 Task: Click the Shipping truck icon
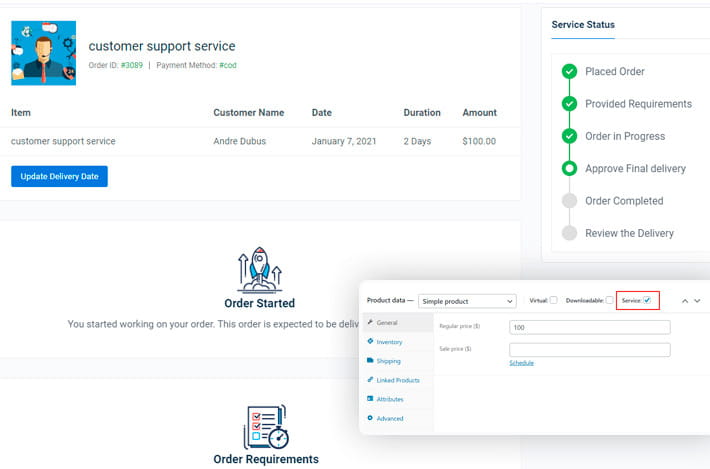click(x=370, y=360)
